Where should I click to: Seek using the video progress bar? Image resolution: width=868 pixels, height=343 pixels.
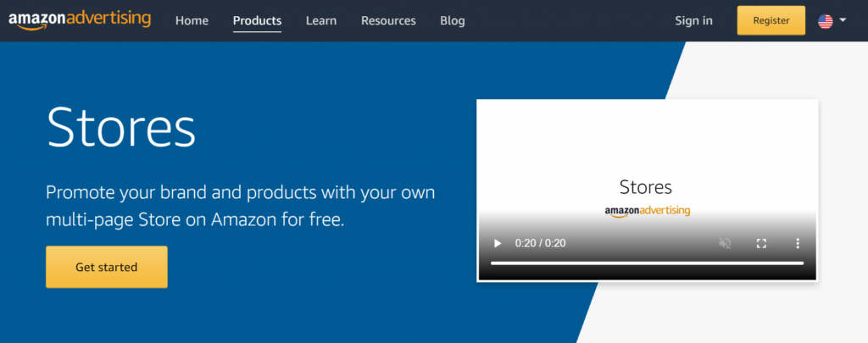click(x=647, y=263)
